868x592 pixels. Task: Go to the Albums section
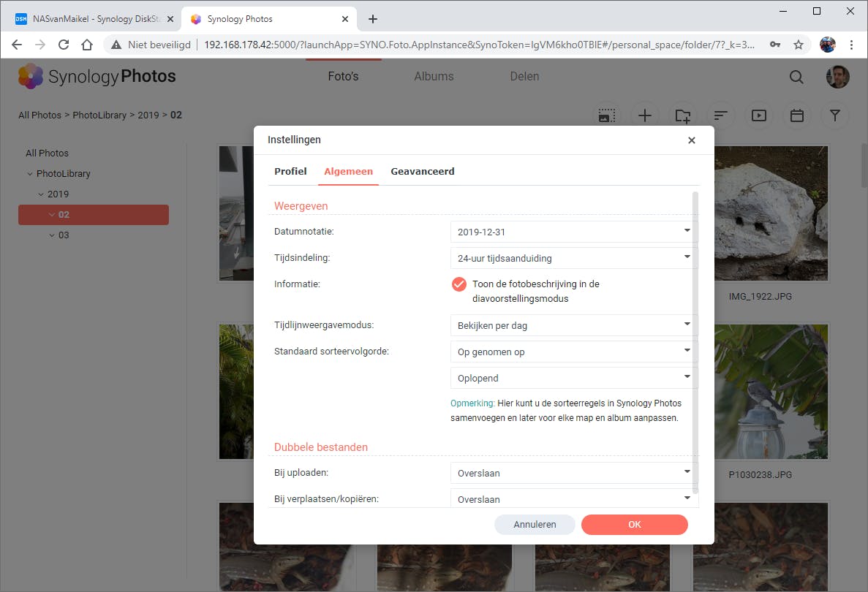tap(434, 76)
